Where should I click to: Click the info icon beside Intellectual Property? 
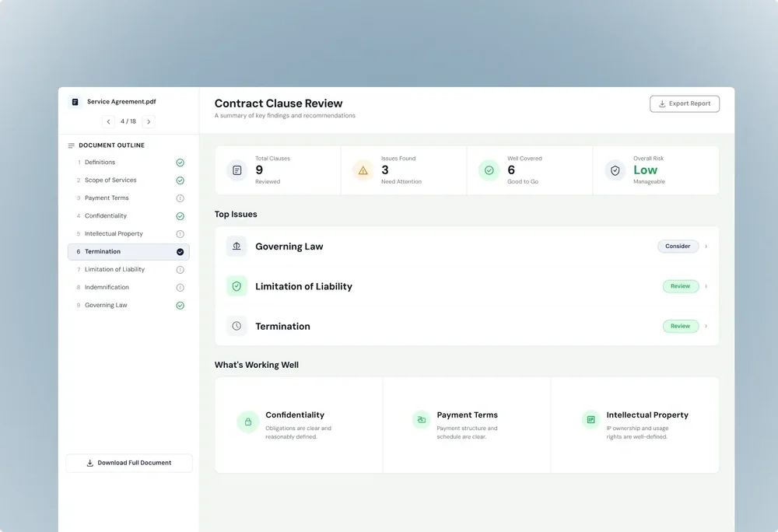point(180,234)
